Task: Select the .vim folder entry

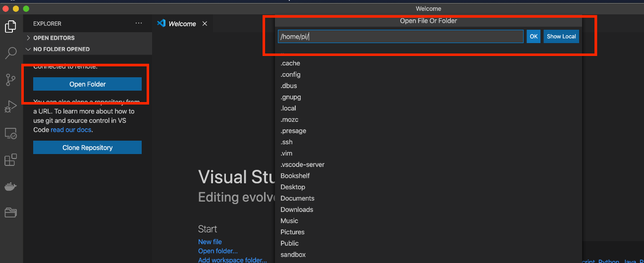Action: [429, 154]
